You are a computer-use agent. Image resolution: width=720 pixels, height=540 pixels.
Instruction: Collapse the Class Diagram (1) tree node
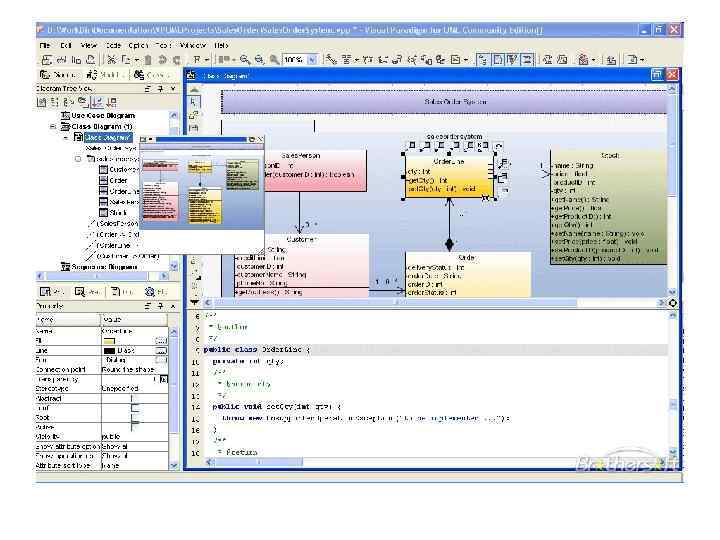53,126
